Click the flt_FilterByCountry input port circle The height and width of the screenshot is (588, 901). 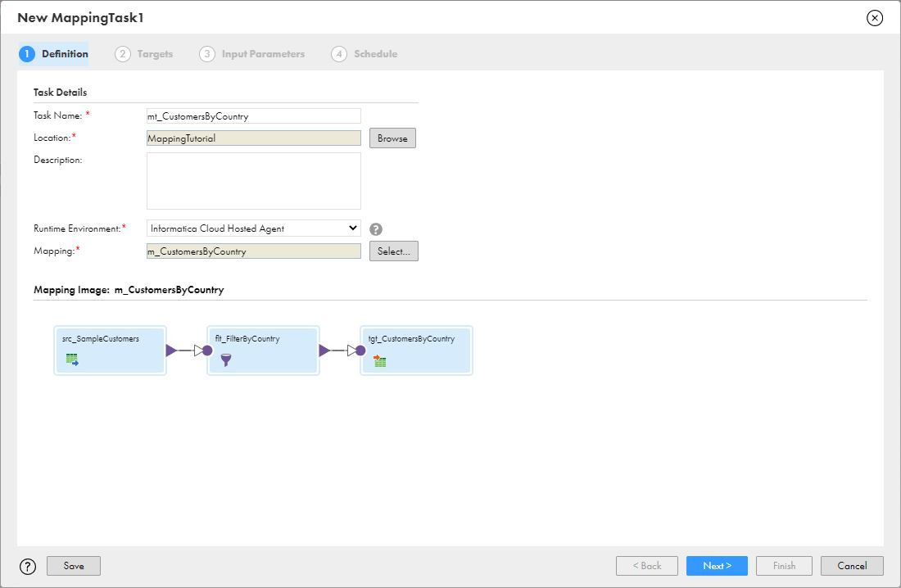[207, 351]
